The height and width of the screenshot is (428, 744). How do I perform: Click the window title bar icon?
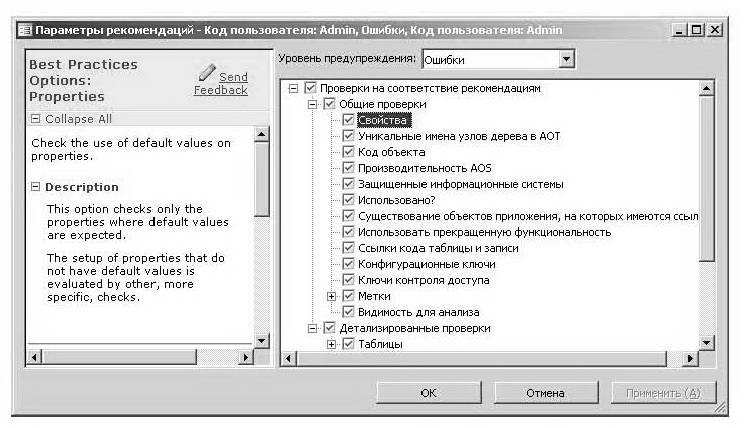pos(24,30)
